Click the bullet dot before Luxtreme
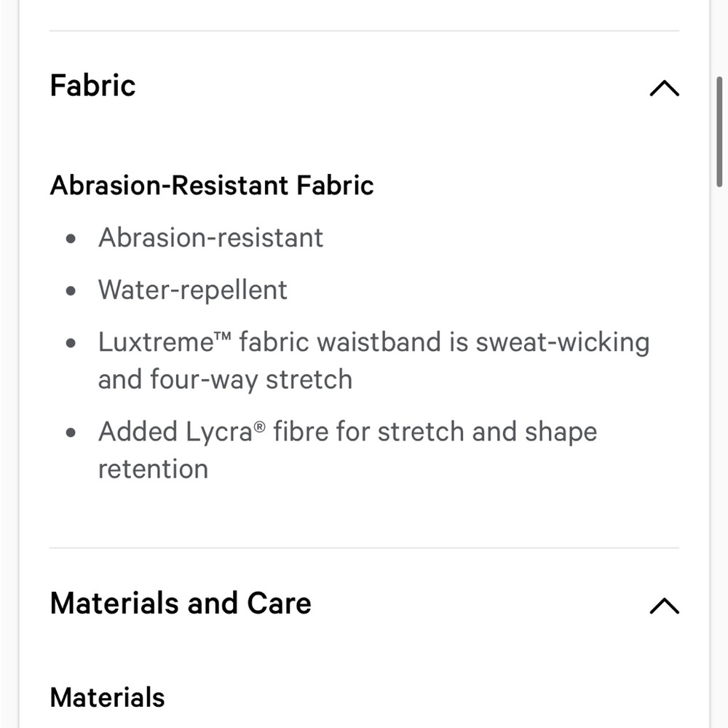Viewport: 728px width, 728px height. point(71,344)
